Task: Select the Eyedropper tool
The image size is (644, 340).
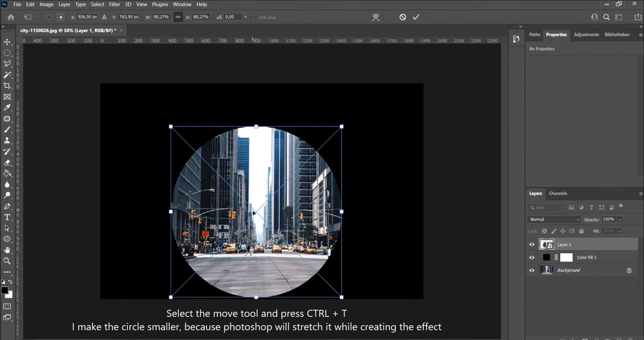Action: [x=7, y=108]
